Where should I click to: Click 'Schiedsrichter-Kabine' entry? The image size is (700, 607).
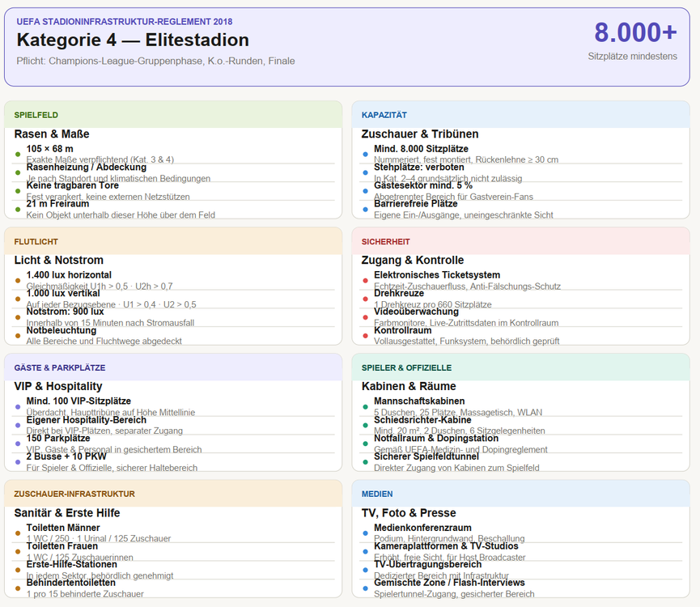coord(422,420)
